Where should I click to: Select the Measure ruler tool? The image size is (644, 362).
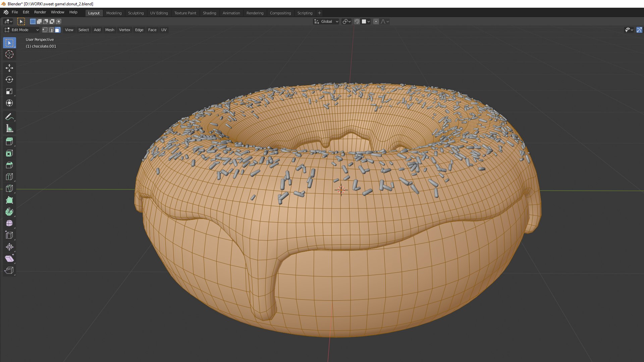9,128
